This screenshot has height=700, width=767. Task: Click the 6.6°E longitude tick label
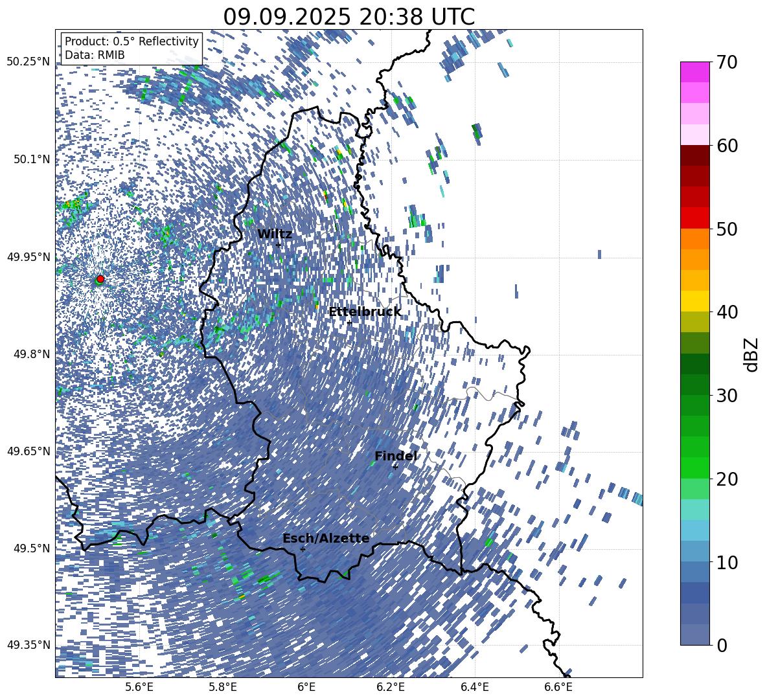pos(558,687)
